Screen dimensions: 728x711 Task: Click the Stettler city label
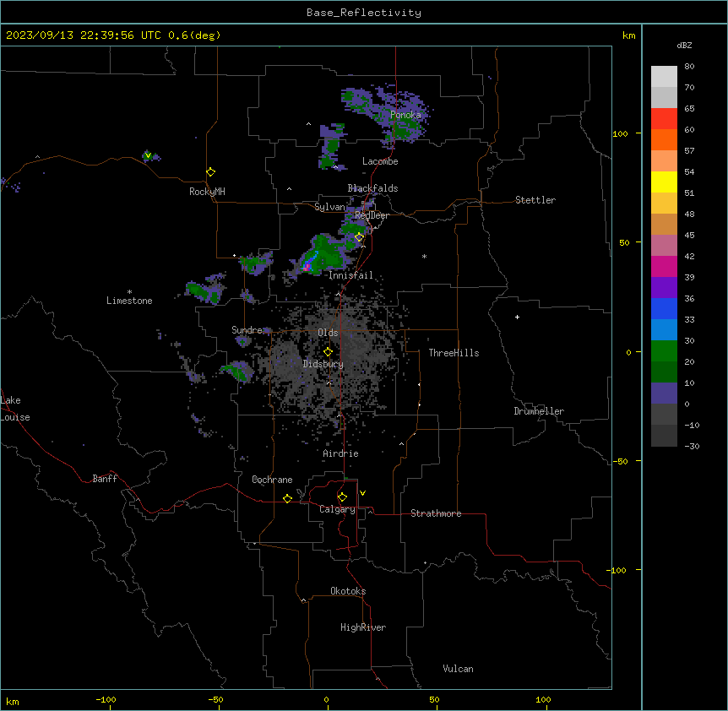tap(535, 200)
